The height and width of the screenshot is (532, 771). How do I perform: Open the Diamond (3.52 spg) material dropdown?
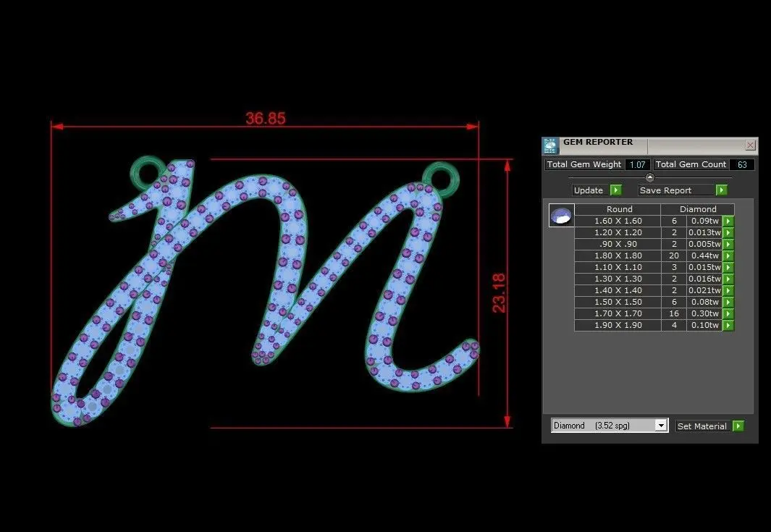coord(610,426)
